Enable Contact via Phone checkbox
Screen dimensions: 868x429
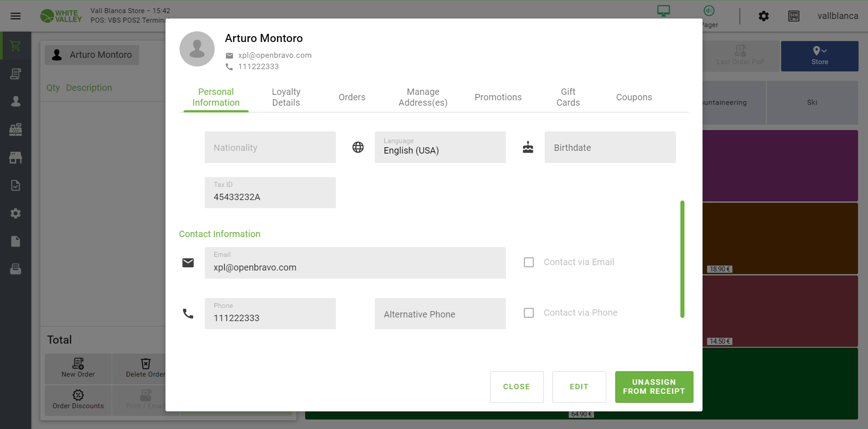(528, 313)
